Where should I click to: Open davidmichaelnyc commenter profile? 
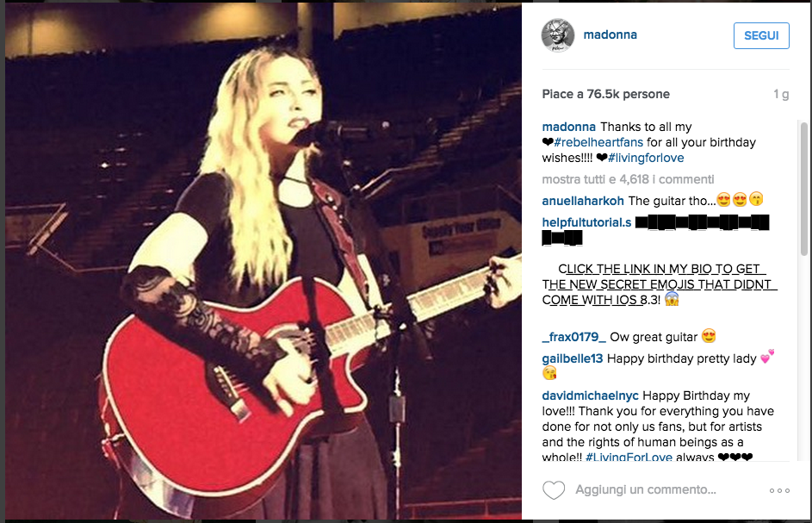coord(591,396)
